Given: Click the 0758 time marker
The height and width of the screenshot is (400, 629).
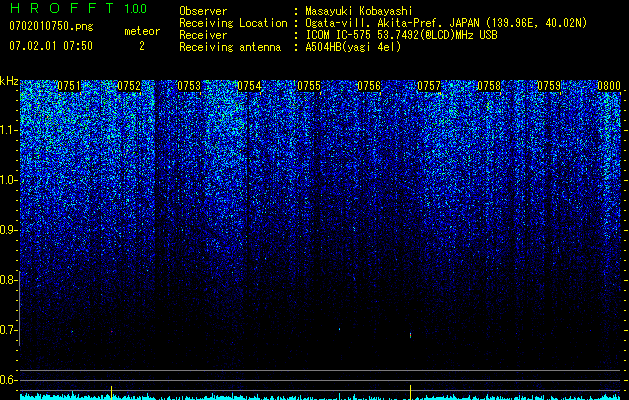Looking at the screenshot, I should (489, 86).
